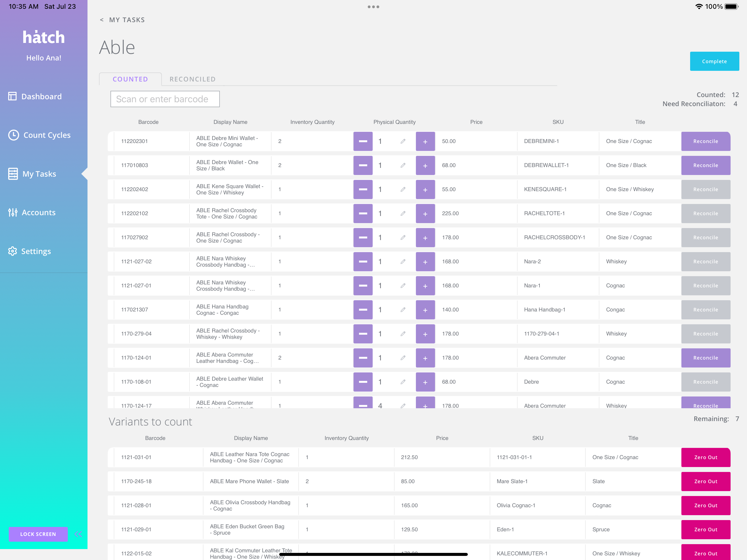Viewport: 747px width, 560px height.
Task: Increase quantity for KENESQUARE-1 row
Action: tap(425, 189)
